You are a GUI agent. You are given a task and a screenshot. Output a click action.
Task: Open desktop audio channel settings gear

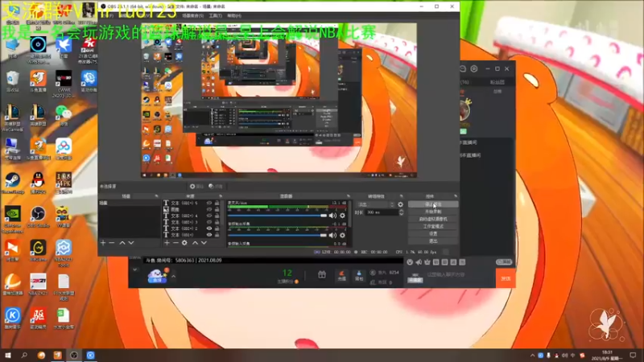343,235
